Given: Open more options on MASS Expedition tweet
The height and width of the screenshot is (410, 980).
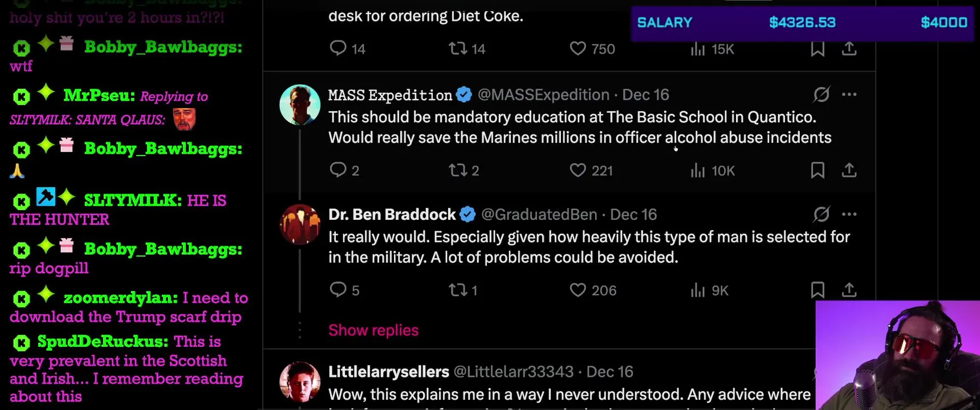Looking at the screenshot, I should 849,95.
